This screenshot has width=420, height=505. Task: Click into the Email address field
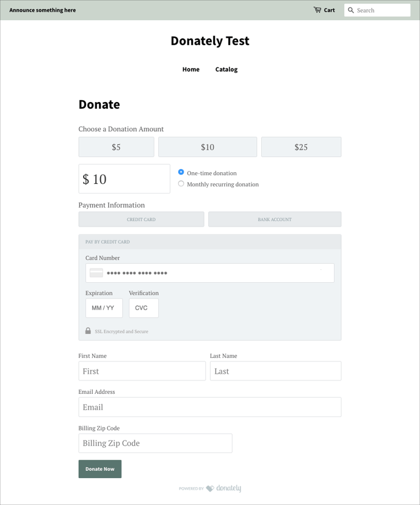coord(210,407)
